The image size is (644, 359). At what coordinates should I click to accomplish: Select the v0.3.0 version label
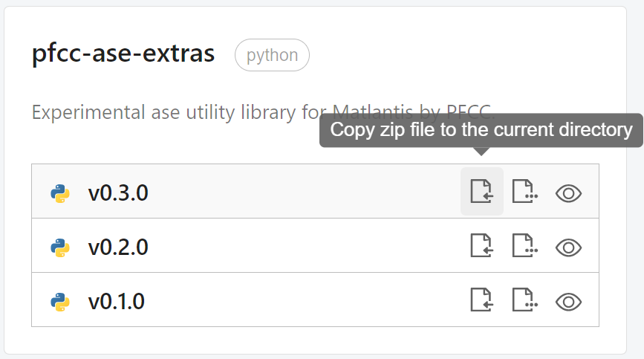pyautogui.click(x=118, y=193)
